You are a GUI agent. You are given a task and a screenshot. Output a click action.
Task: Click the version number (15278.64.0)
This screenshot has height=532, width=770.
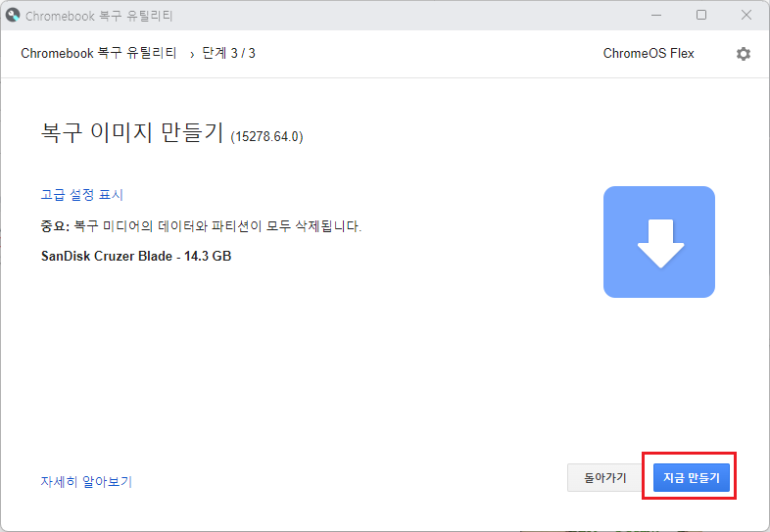tap(266, 136)
